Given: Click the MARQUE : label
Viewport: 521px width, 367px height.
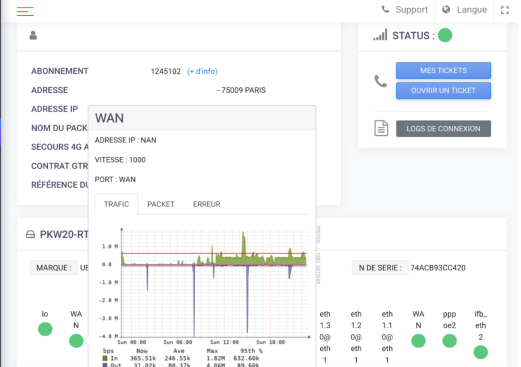Looking at the screenshot, I should click(54, 268).
